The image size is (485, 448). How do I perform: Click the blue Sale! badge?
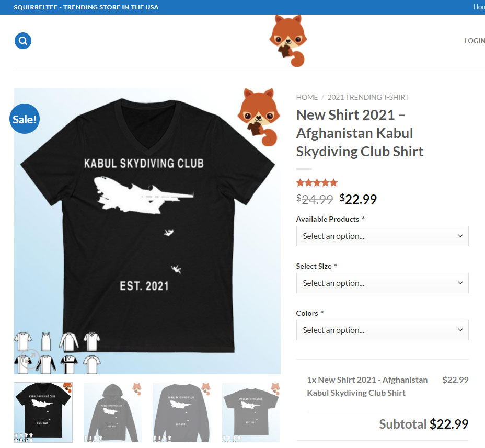pyautogui.click(x=25, y=119)
